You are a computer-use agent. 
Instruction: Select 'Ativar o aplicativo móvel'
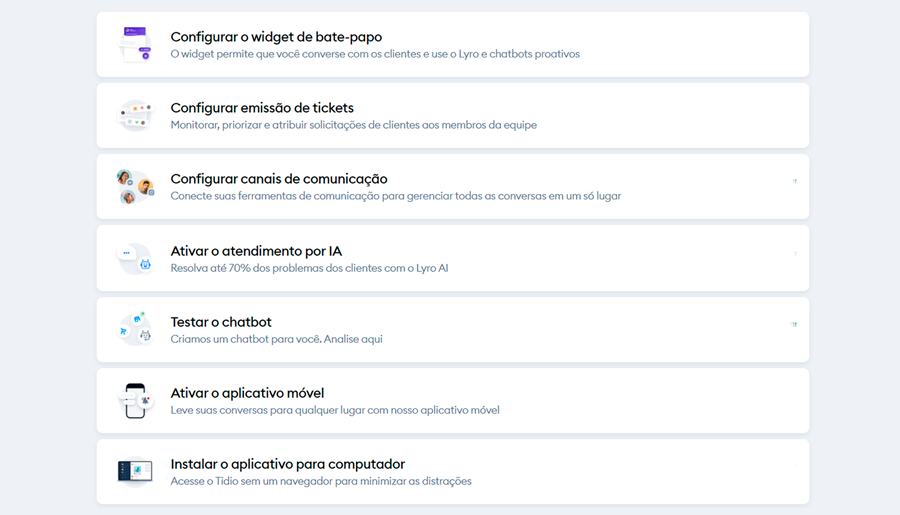(453, 401)
